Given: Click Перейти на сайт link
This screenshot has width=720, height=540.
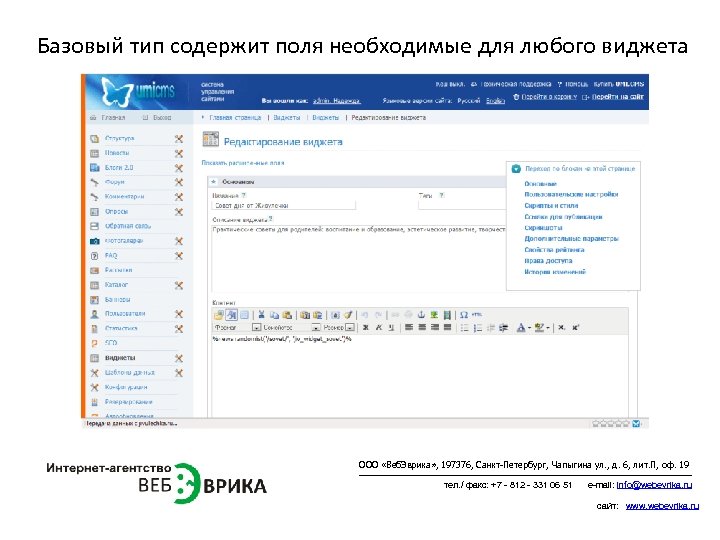Looking at the screenshot, I should (x=618, y=97).
